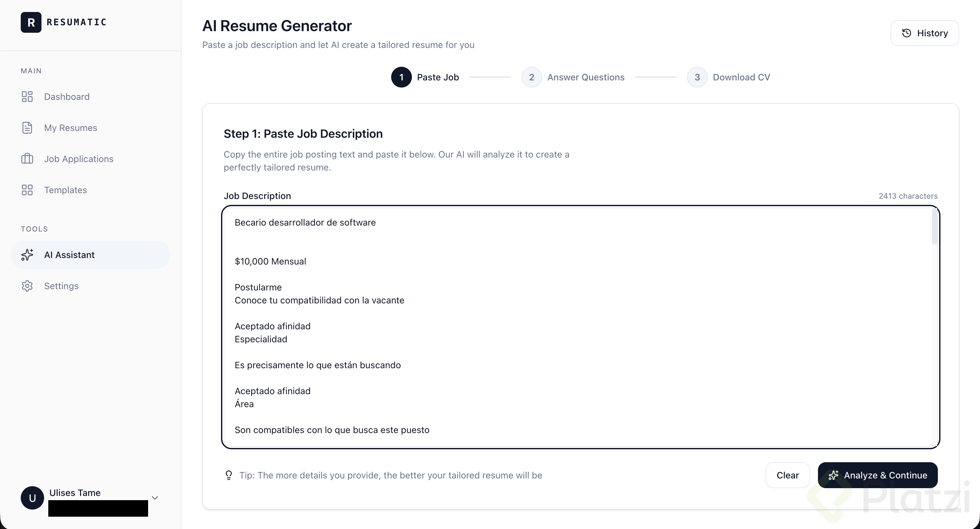Screen dimensions: 980x529
Task: Click the Job Applications briefcase icon
Action: 27,159
